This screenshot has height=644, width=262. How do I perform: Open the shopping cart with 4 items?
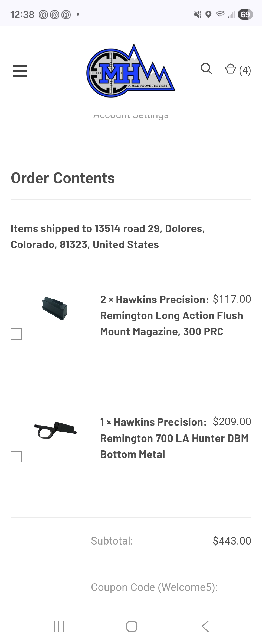click(238, 70)
